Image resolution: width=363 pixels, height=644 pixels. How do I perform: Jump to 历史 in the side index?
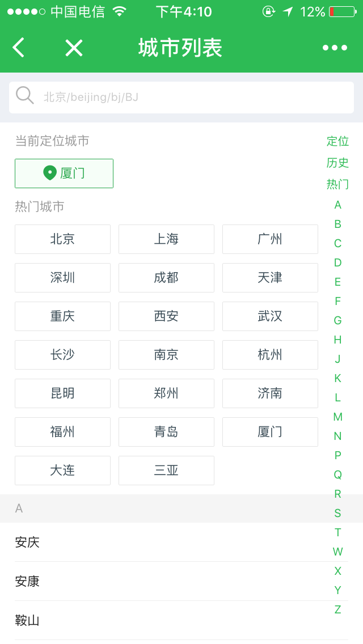337,163
